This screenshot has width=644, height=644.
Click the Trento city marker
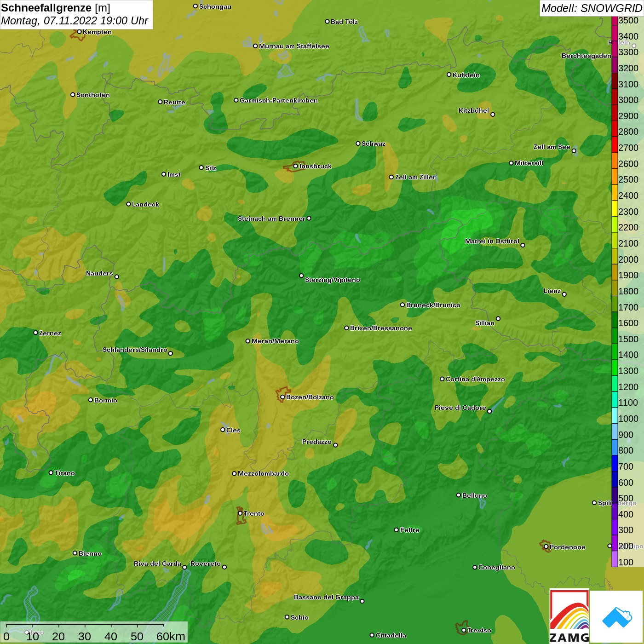[x=240, y=513]
